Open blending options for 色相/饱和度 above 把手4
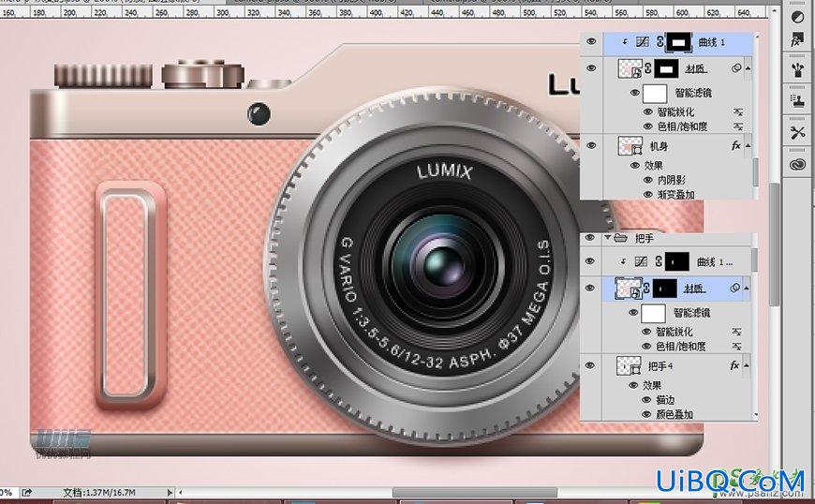This screenshot has width=815, height=504. (736, 346)
